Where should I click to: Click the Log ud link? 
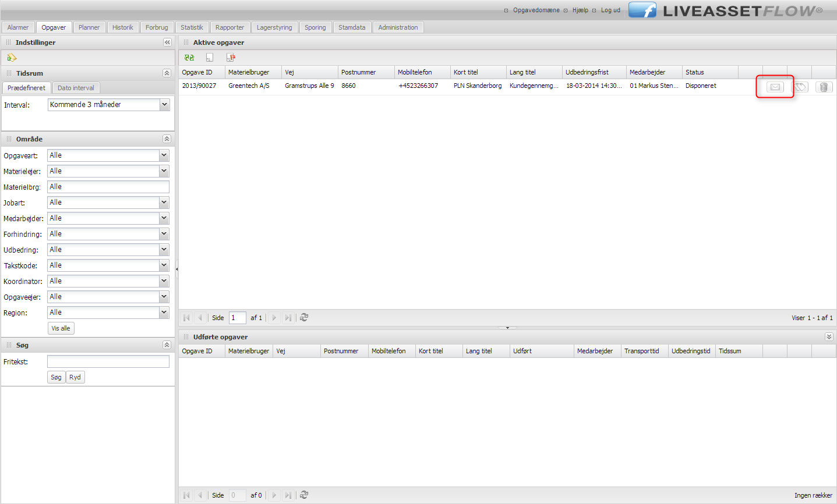tap(610, 10)
